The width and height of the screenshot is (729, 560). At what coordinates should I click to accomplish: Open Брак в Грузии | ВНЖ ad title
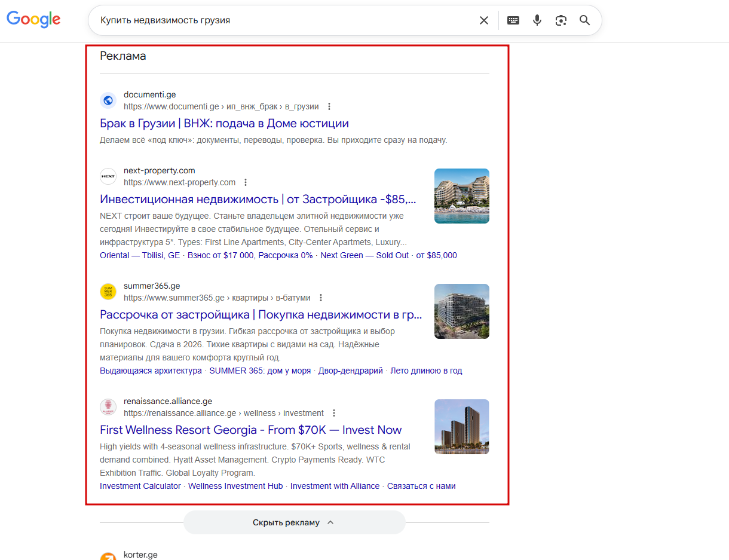pos(224,124)
